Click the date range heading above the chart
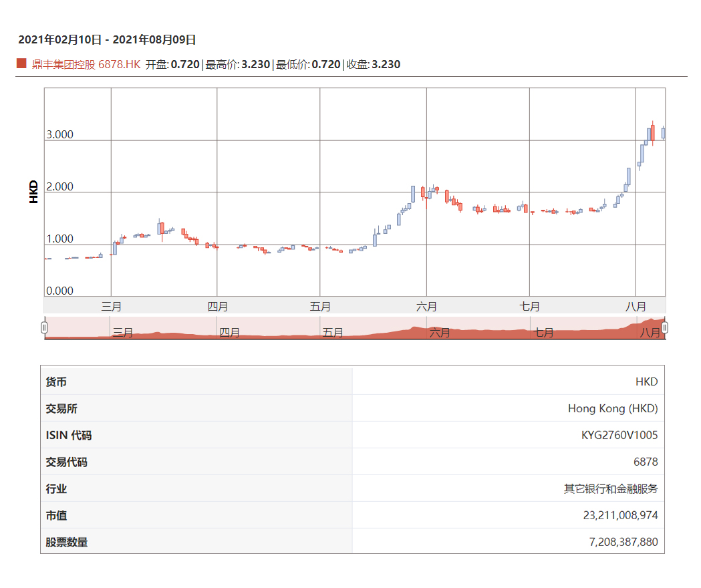This screenshot has height=588, width=701. (x=107, y=40)
